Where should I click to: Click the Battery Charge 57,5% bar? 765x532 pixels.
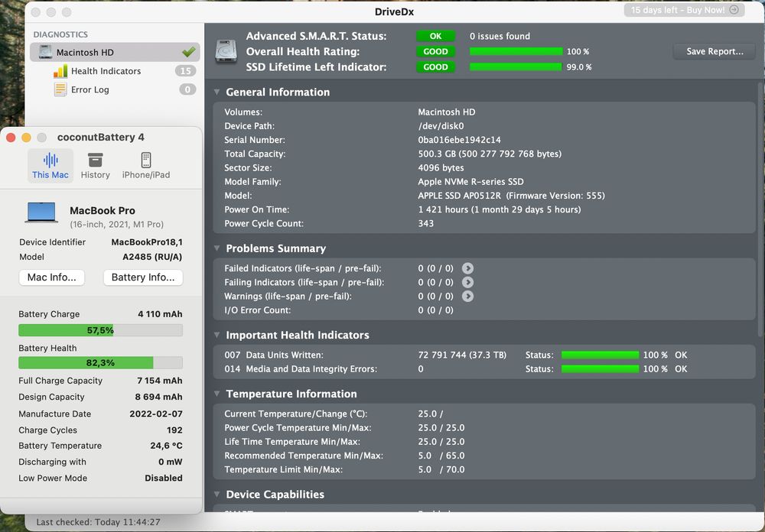pyautogui.click(x=100, y=331)
